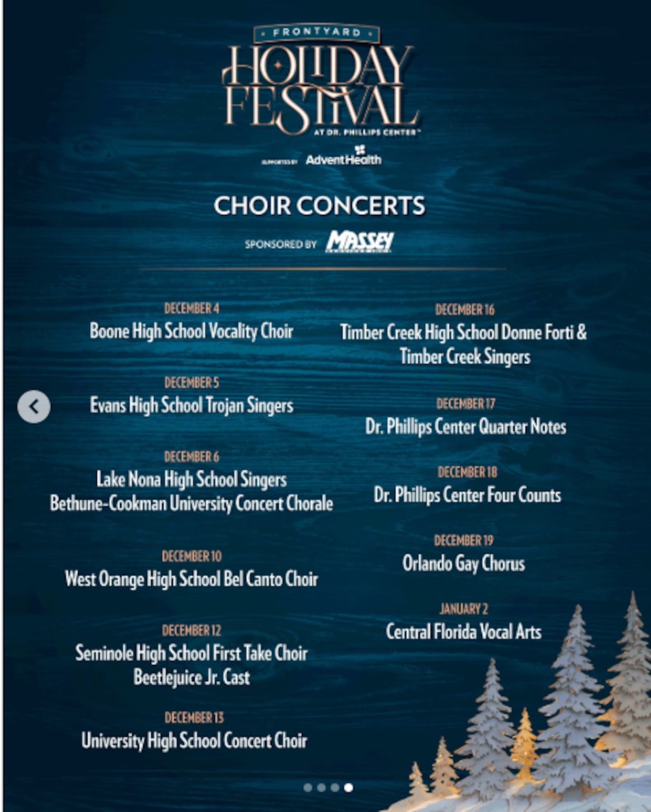Open West Orange High School Bel Canto Choir

click(x=191, y=579)
